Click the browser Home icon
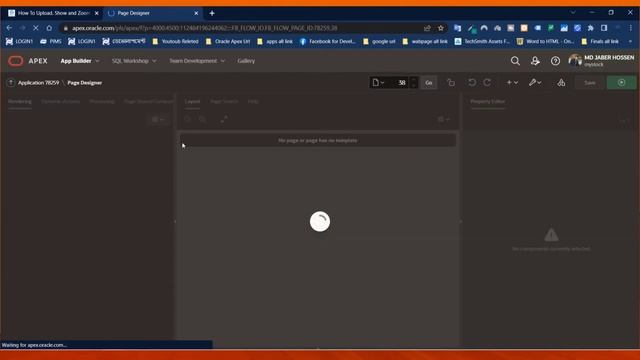This screenshot has width=640, height=360. coord(49,28)
